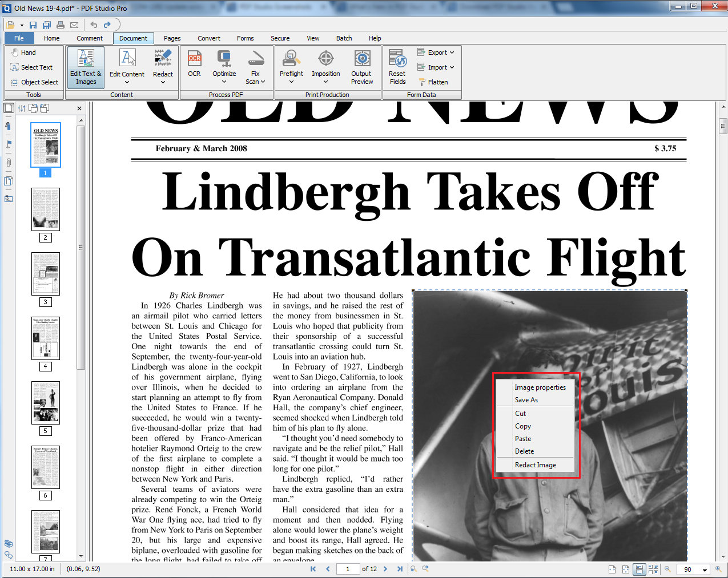Click the Save As (double floppy) icon
Screen dimensions: 728x578
point(47,25)
